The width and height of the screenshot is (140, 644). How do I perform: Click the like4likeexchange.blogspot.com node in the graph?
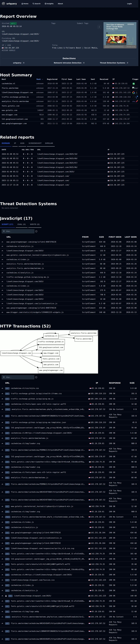click(x=16, y=353)
